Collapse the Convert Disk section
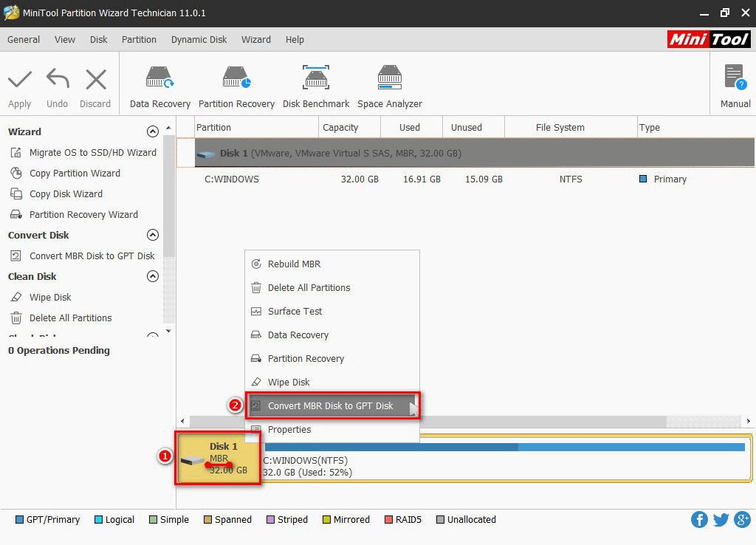The image size is (756, 545). (152, 235)
